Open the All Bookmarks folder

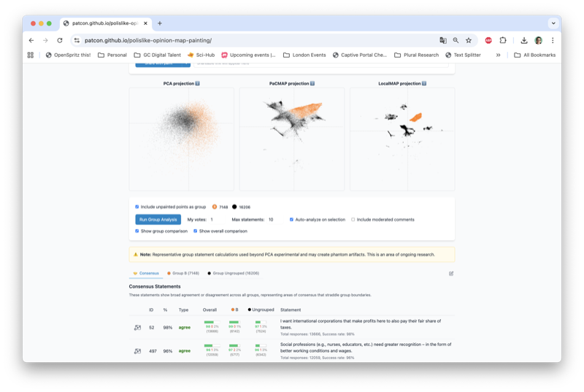(534, 55)
